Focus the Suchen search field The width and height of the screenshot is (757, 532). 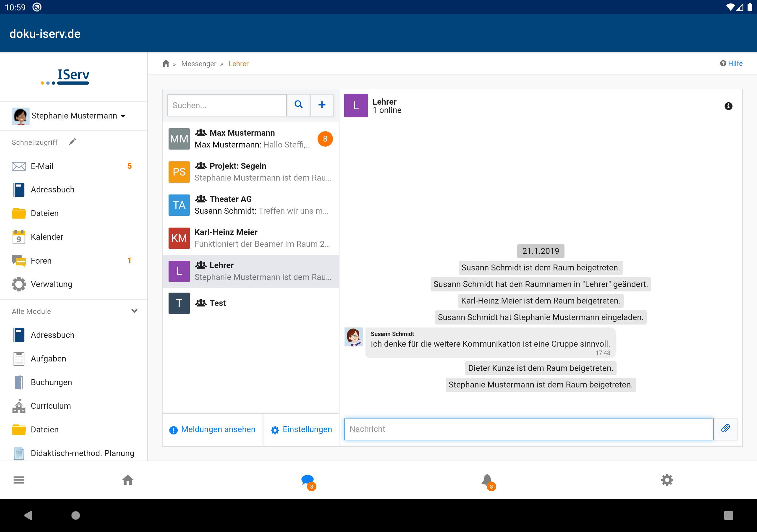click(227, 105)
